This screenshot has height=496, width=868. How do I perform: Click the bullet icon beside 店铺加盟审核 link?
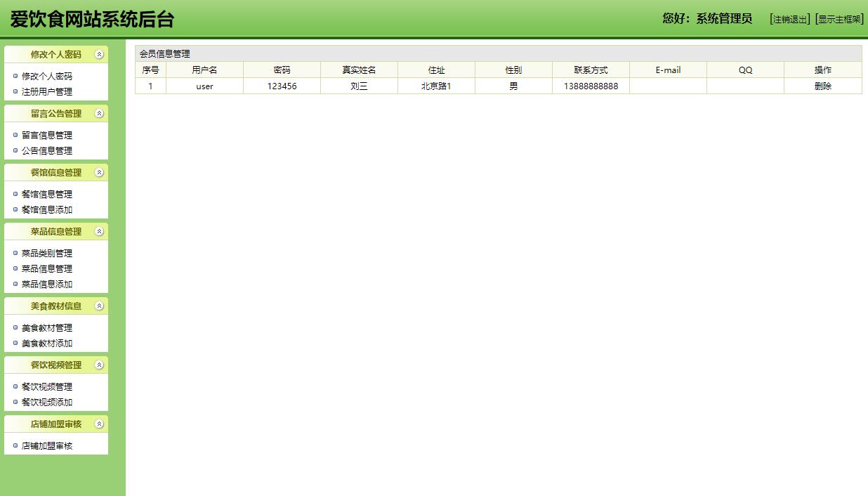(x=15, y=445)
